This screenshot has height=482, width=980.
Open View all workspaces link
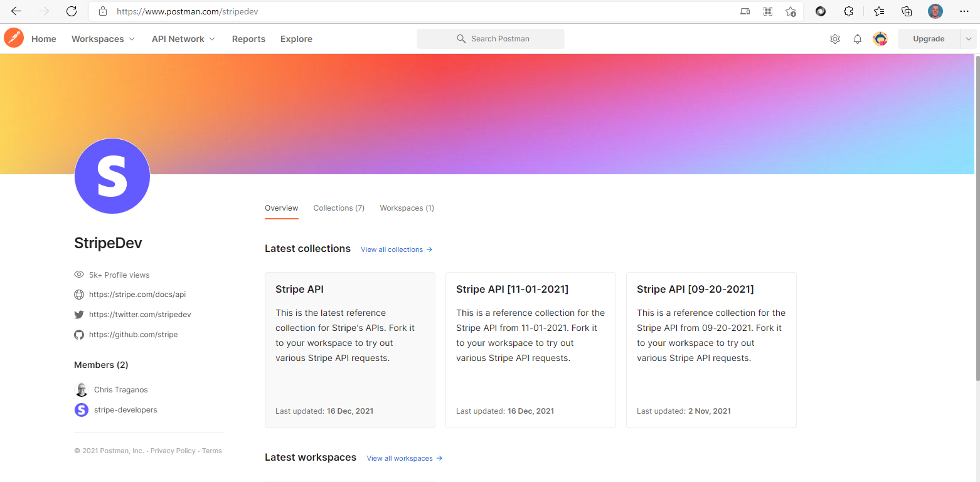point(400,458)
